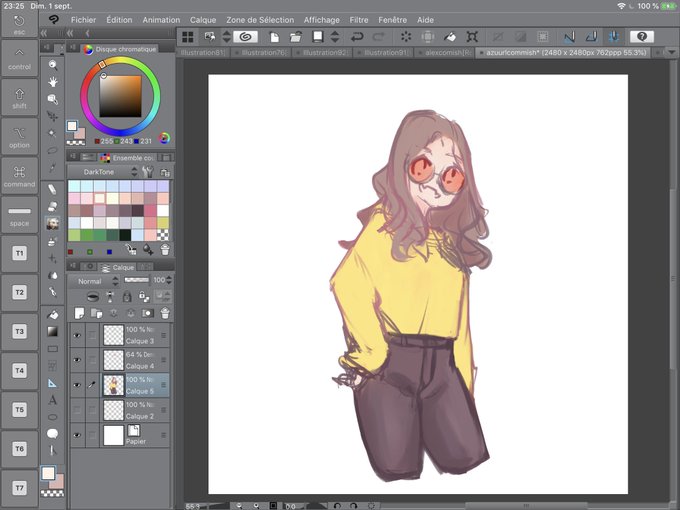Viewport: 680px width, 510px height.
Task: Toggle lock layer icon
Action: tap(127, 297)
